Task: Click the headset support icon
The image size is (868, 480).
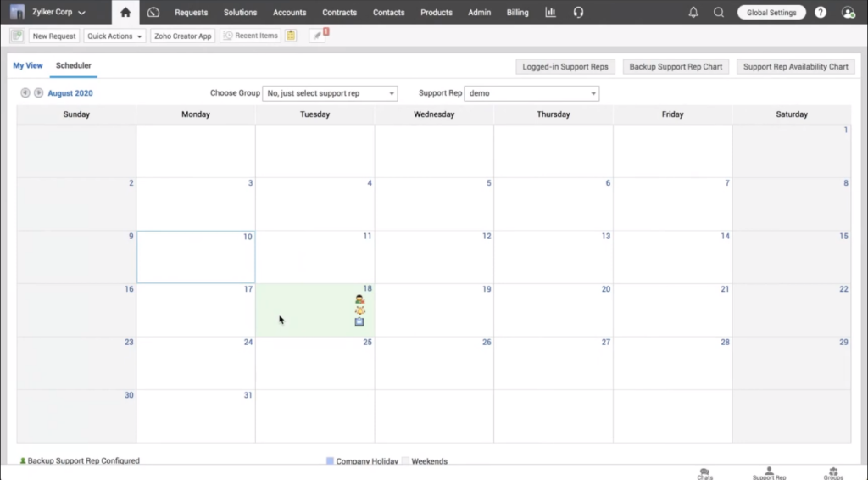Action: 578,13
